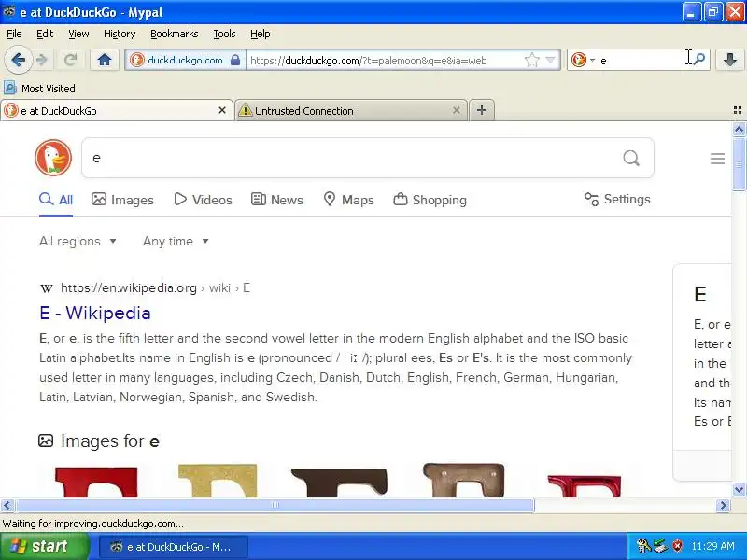This screenshot has width=747, height=560.
Task: Open the Windows Start button
Action: 45,546
